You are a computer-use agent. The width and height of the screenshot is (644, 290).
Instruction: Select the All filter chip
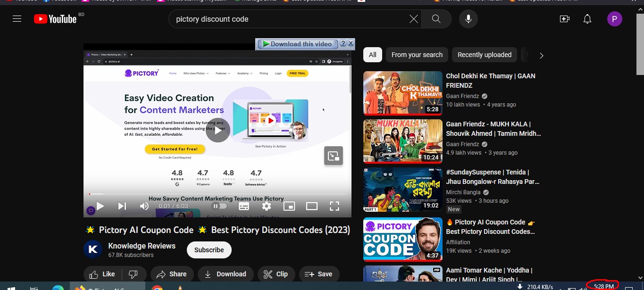373,55
